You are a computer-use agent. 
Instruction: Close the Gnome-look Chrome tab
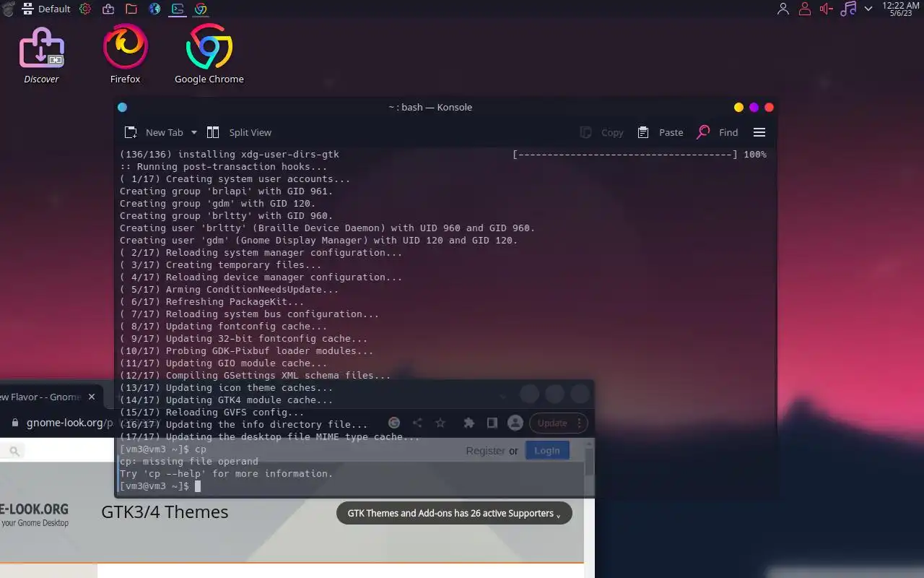(x=92, y=397)
